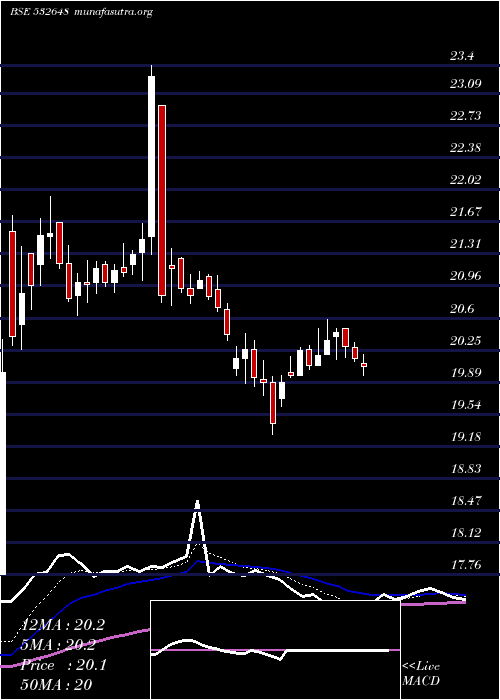This screenshot has height=700, width=500.
Task: Click the tallest white candle near 23.09
Action: [x=151, y=156]
